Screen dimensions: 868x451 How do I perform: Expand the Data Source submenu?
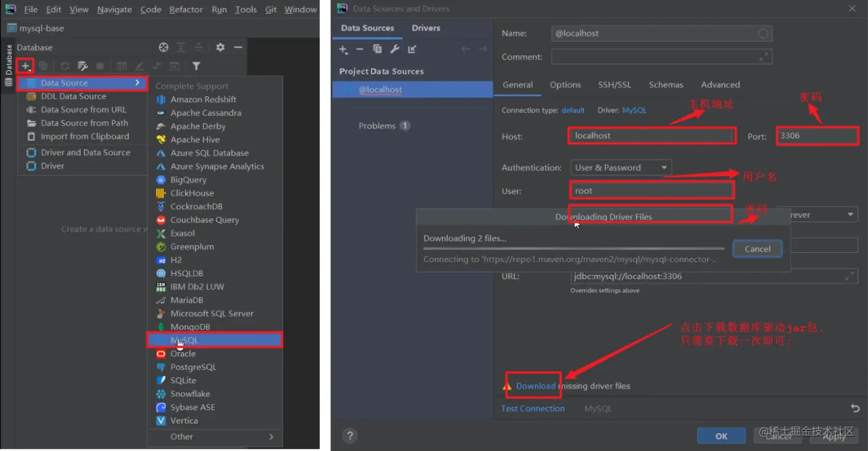(x=82, y=83)
